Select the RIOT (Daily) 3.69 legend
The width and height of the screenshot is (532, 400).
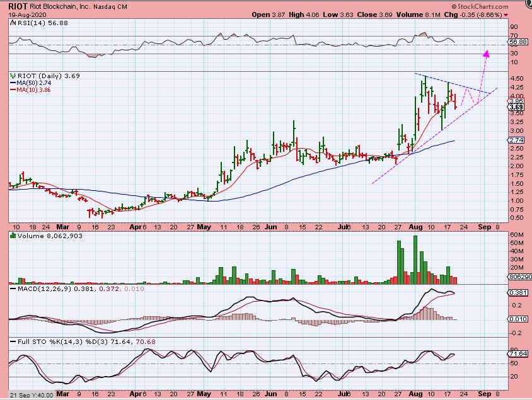pos(49,76)
